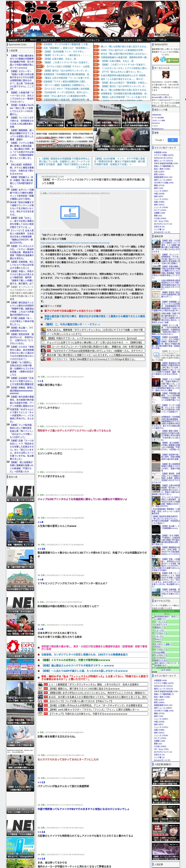
Task: Open the ヌルポあんてな nav item
Action: click(111, 40)
